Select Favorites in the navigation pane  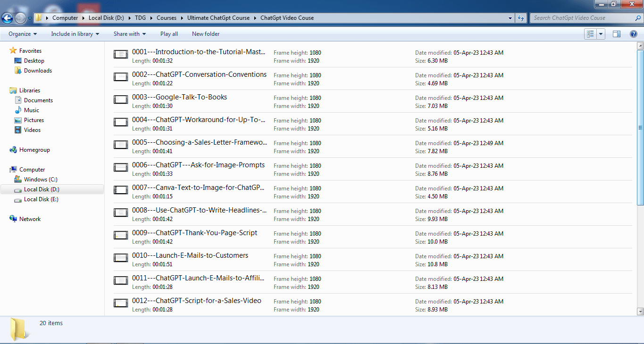[30, 51]
